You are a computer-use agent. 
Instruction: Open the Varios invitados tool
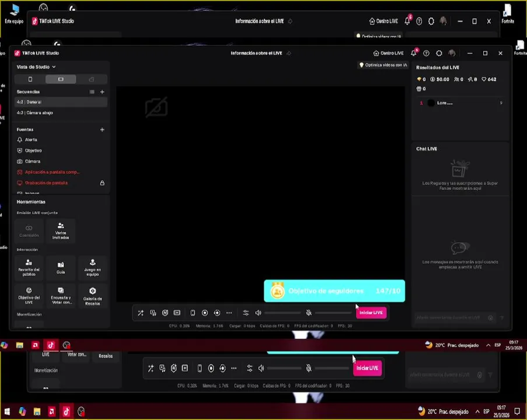[x=61, y=231]
